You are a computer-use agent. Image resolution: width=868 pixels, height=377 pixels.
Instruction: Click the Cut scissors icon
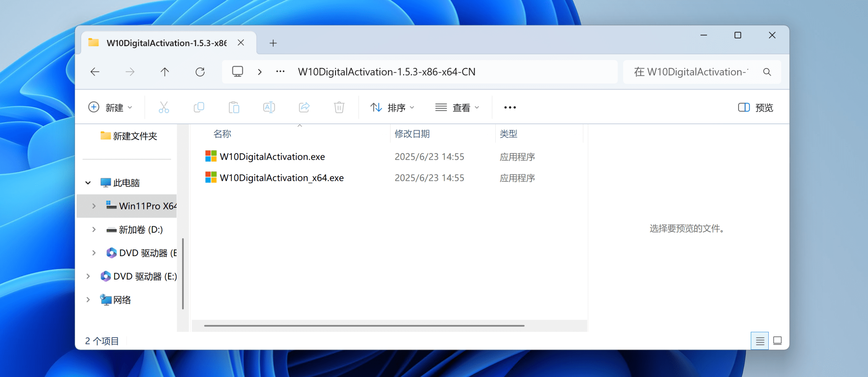(164, 108)
